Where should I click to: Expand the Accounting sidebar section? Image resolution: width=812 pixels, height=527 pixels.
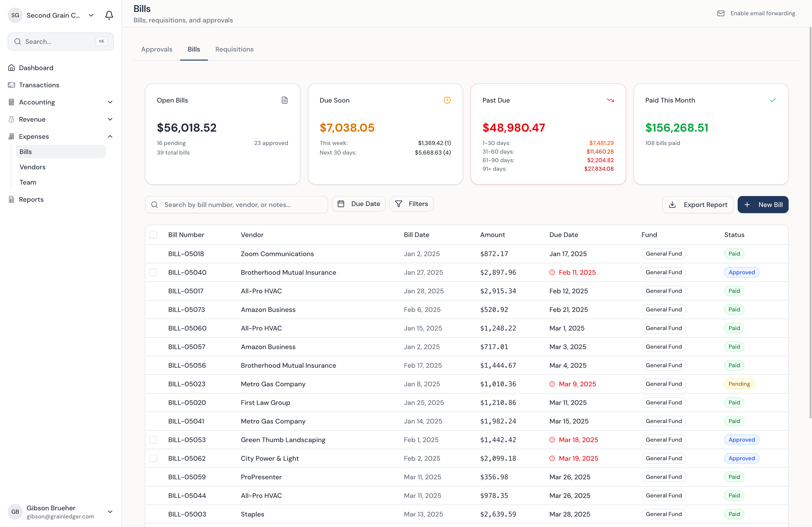click(110, 102)
